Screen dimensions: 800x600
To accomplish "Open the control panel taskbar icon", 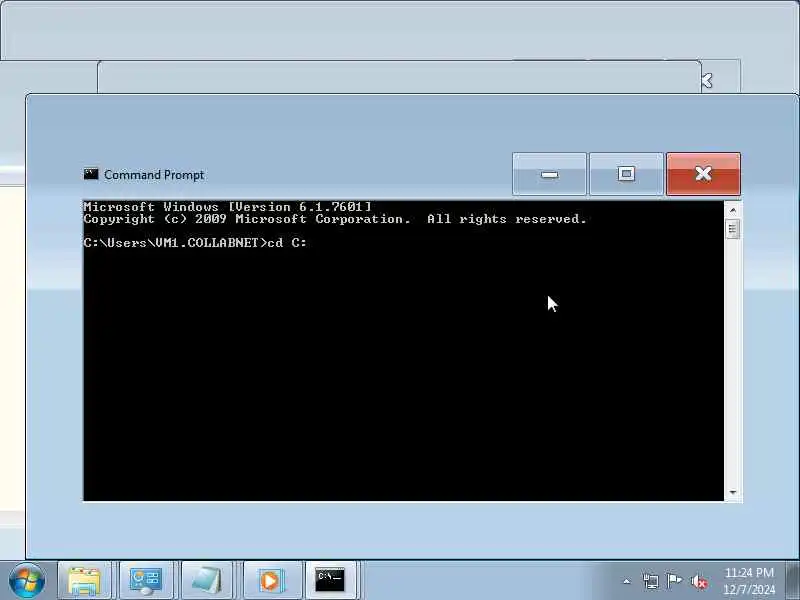I will [146, 581].
